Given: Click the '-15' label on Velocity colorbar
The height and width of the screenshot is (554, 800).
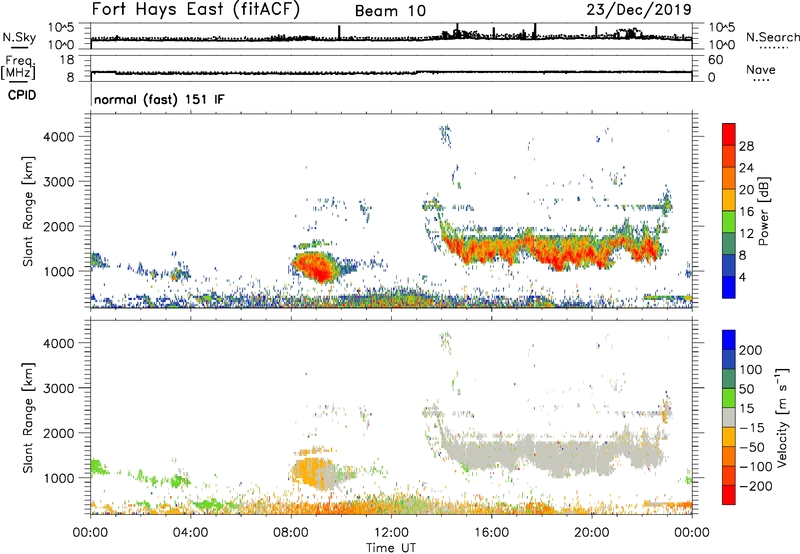Looking at the screenshot, I should click(x=752, y=428).
